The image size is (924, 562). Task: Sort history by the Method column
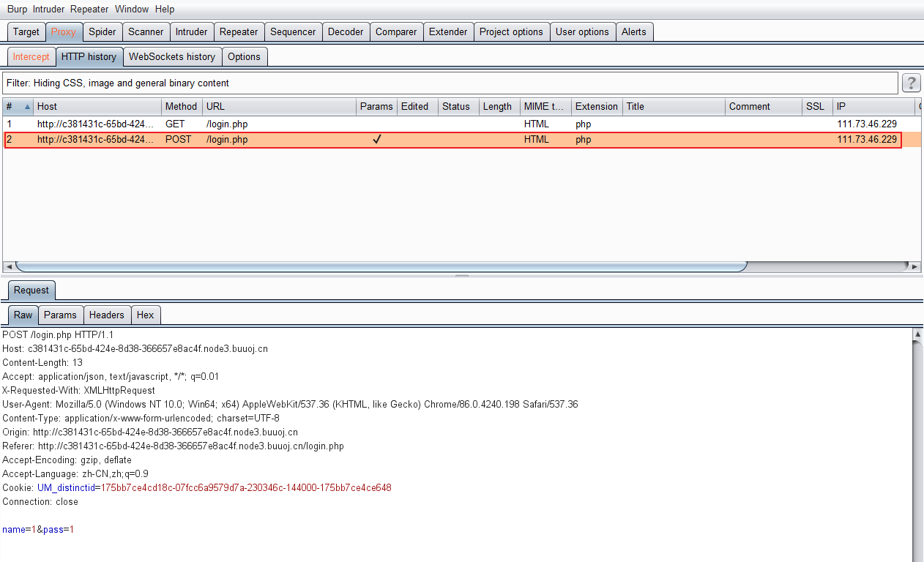180,107
